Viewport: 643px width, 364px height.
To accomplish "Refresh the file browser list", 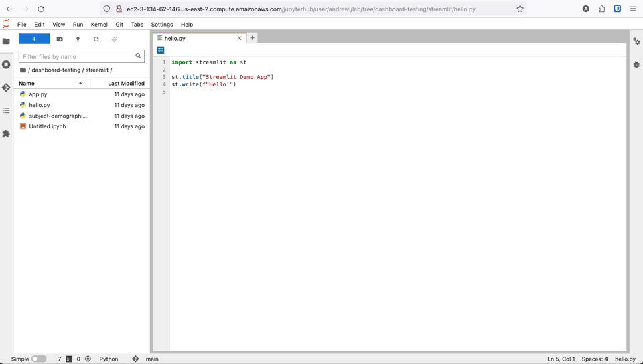I will click(96, 39).
